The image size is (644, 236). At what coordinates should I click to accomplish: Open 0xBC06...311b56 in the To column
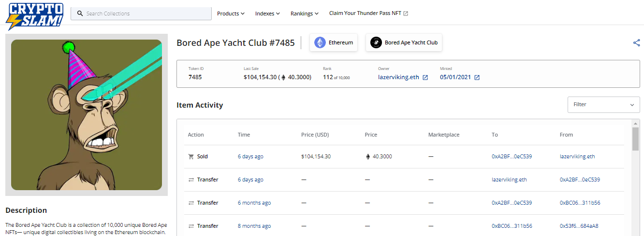tap(512, 226)
